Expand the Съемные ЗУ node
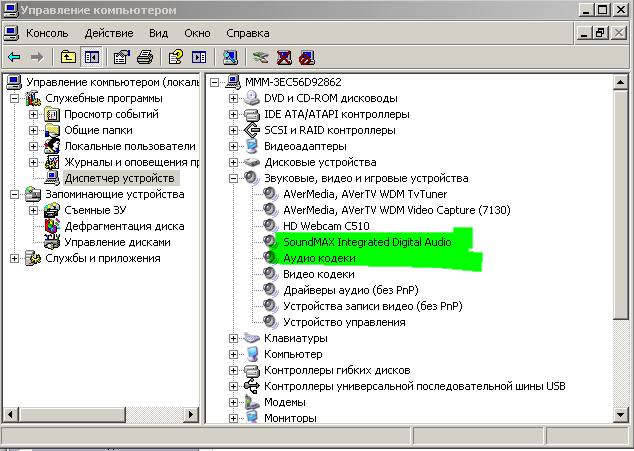This screenshot has height=451, width=634. coord(34,210)
